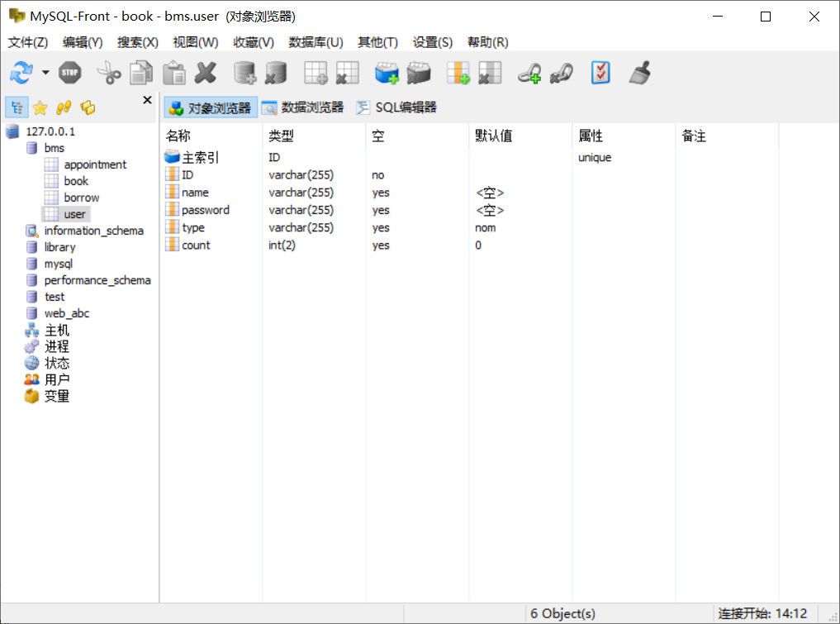Open the 搜索(X) menu

138,42
